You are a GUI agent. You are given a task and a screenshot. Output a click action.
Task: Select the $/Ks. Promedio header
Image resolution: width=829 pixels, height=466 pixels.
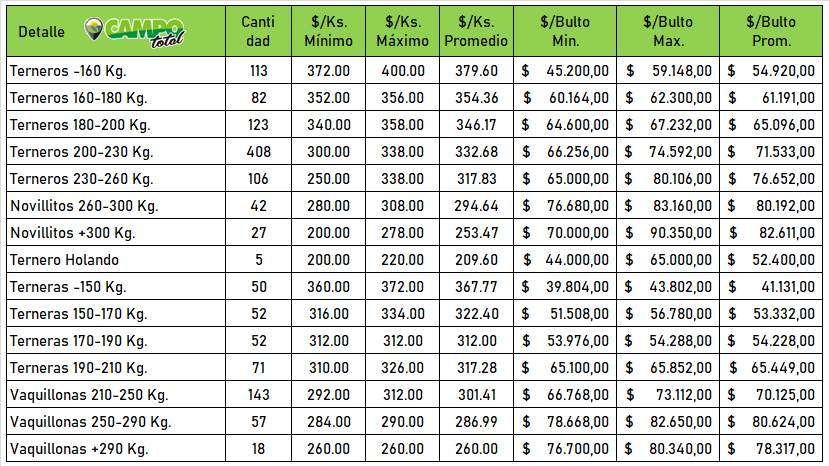click(x=475, y=31)
